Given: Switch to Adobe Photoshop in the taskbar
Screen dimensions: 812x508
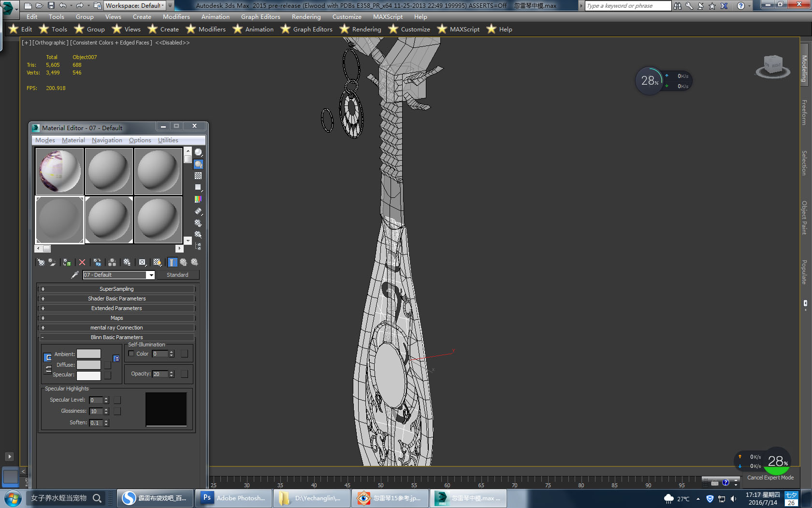Looking at the screenshot, I should [x=234, y=498].
